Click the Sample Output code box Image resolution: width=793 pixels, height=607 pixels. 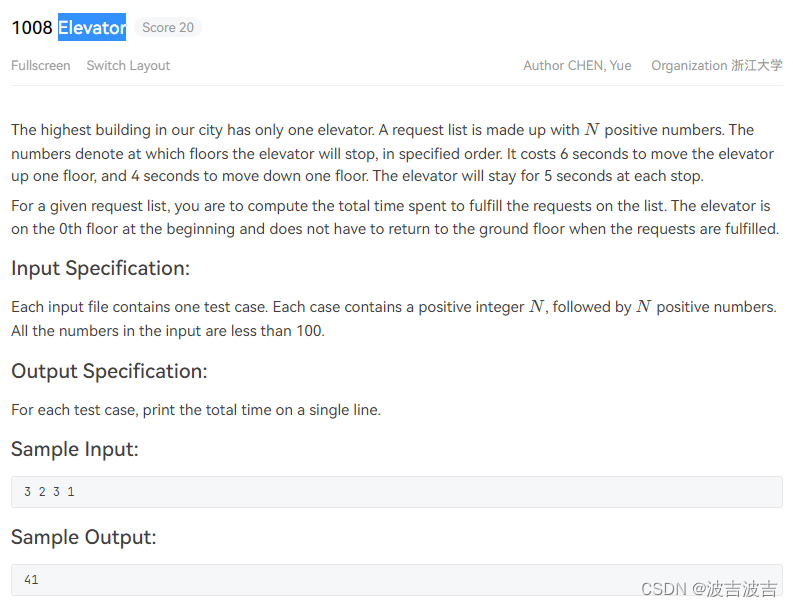(x=397, y=580)
